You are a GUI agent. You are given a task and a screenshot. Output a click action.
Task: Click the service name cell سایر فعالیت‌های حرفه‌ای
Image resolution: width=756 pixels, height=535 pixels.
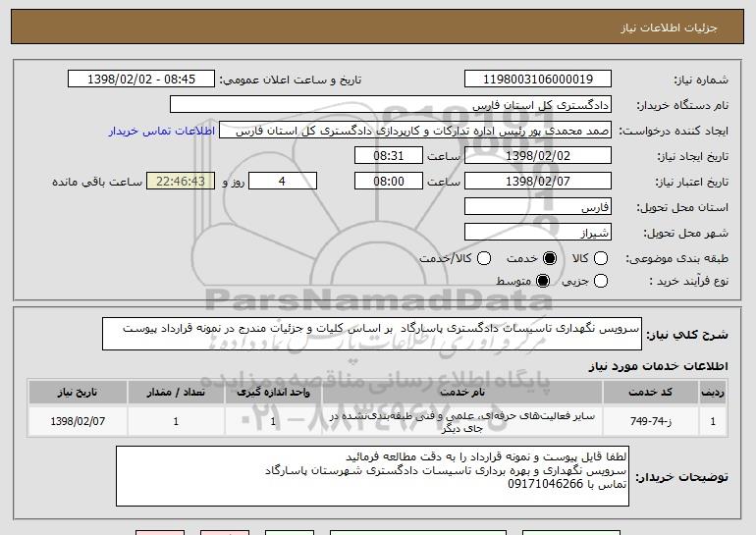point(461,422)
